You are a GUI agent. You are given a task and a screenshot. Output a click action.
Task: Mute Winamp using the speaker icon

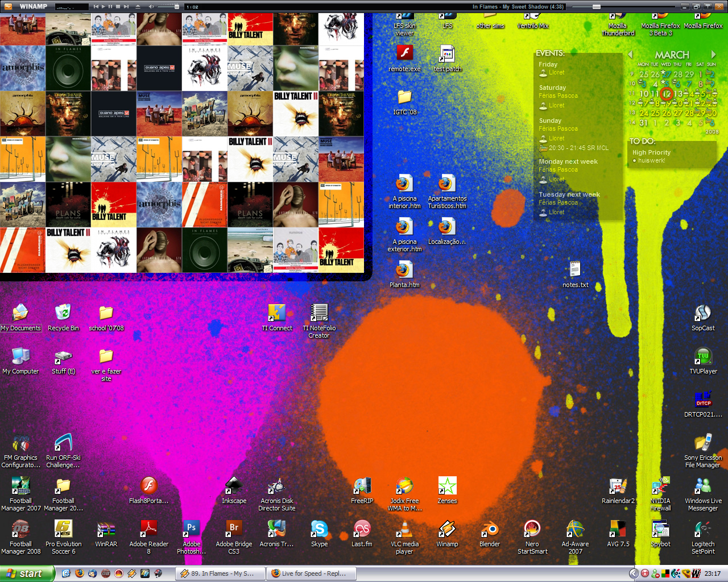coord(151,6)
